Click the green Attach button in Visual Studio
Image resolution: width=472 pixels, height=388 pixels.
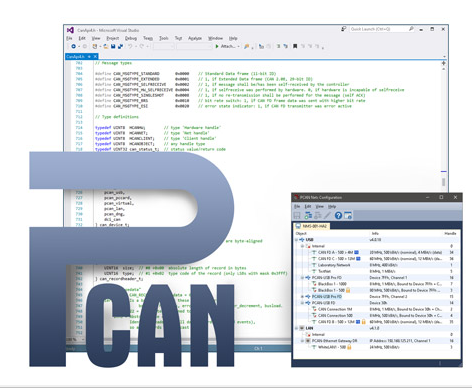pyautogui.click(x=225, y=46)
